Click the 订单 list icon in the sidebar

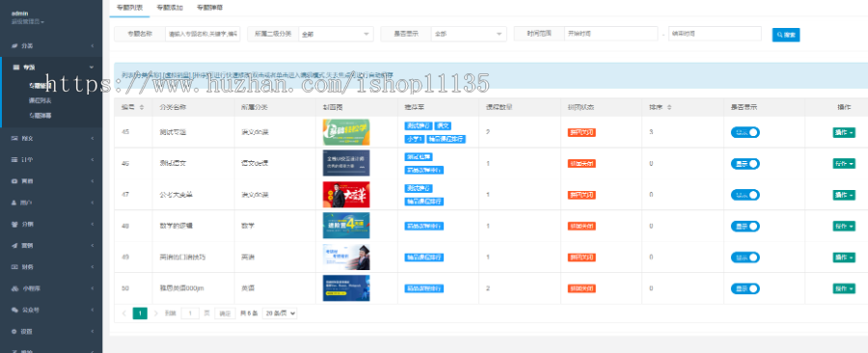click(14, 159)
